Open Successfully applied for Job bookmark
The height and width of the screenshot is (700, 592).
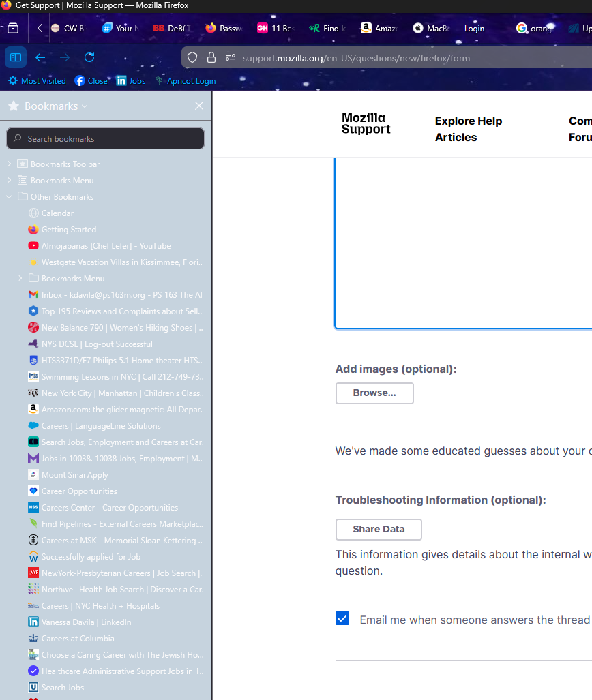pyautogui.click(x=85, y=557)
